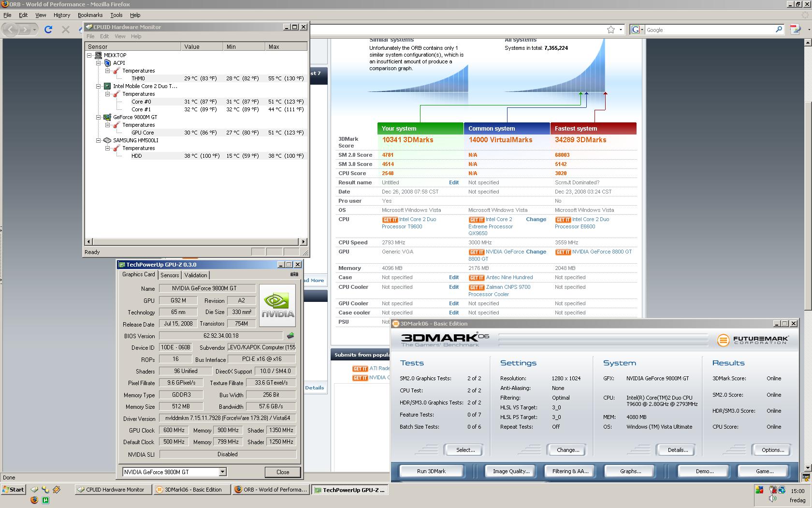812x508 pixels.
Task: Click the MEKKTOP computer icon
Action: 99,55
